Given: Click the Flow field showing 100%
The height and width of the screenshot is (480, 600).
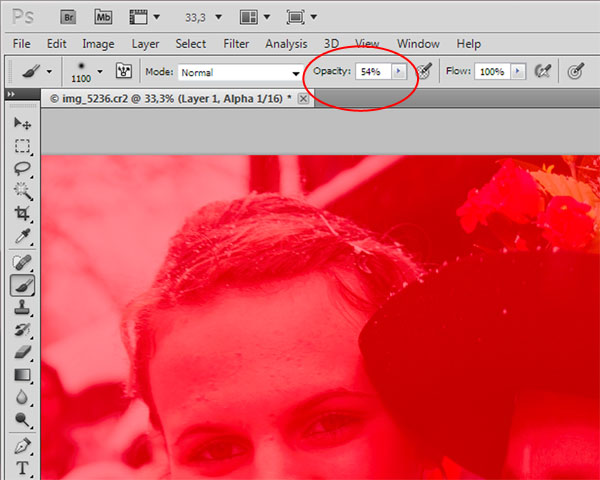Looking at the screenshot, I should click(492, 72).
